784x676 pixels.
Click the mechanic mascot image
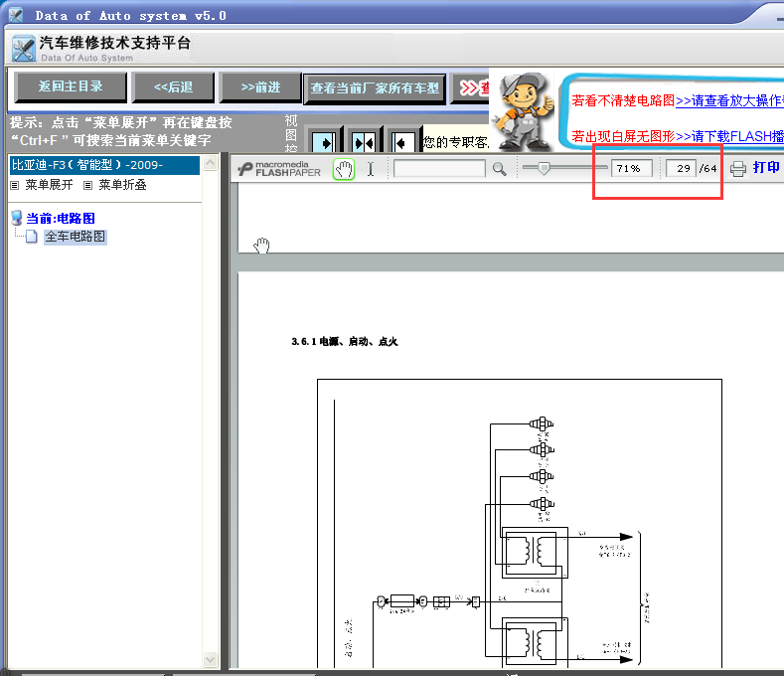coord(523,111)
